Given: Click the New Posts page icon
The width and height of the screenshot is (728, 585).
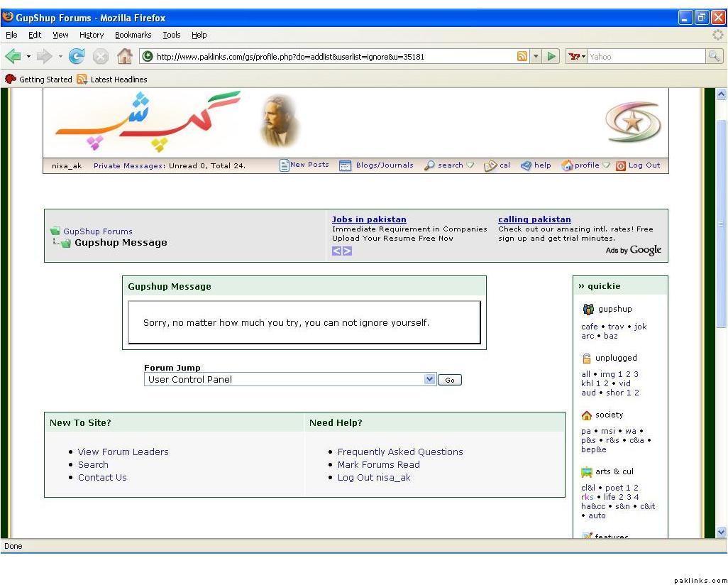Looking at the screenshot, I should [x=285, y=165].
